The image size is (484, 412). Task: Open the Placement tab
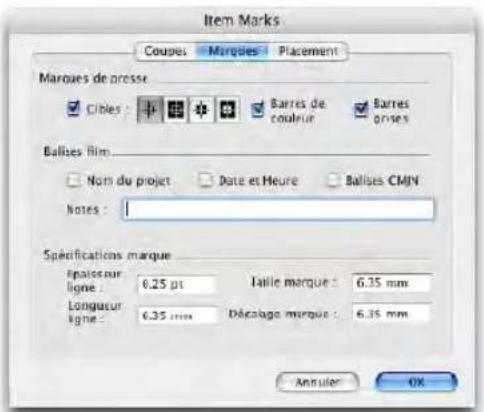[308, 51]
